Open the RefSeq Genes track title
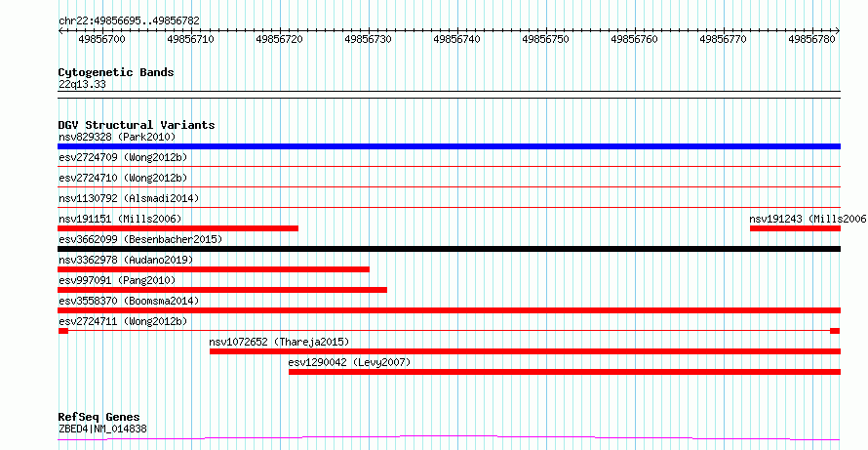 [99, 417]
